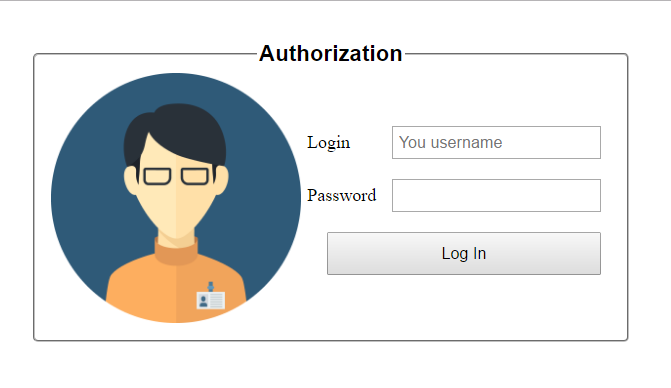Focus the Login username input field

coord(496,142)
